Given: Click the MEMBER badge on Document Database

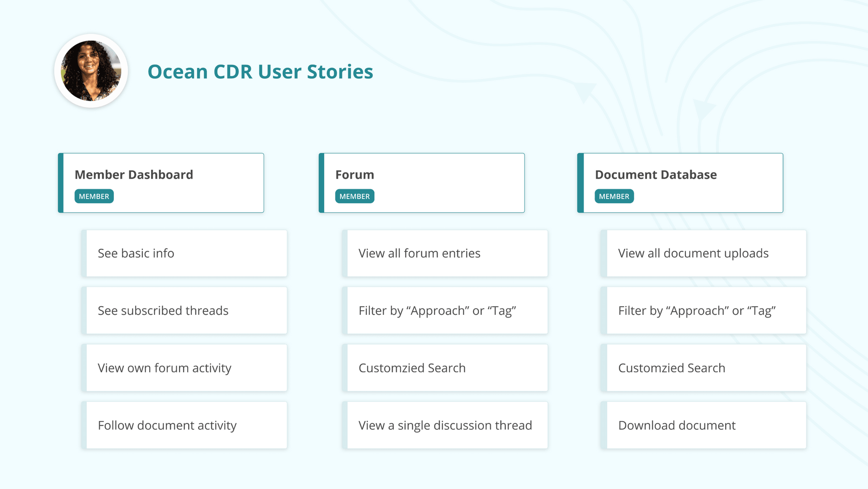Looking at the screenshot, I should click(x=615, y=196).
